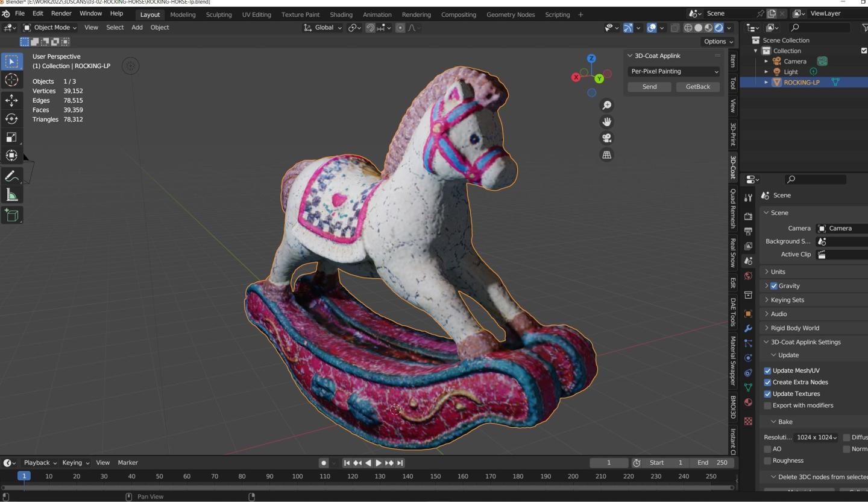868x502 pixels.
Task: Uncheck Update Mesh/UV
Action: tap(768, 370)
